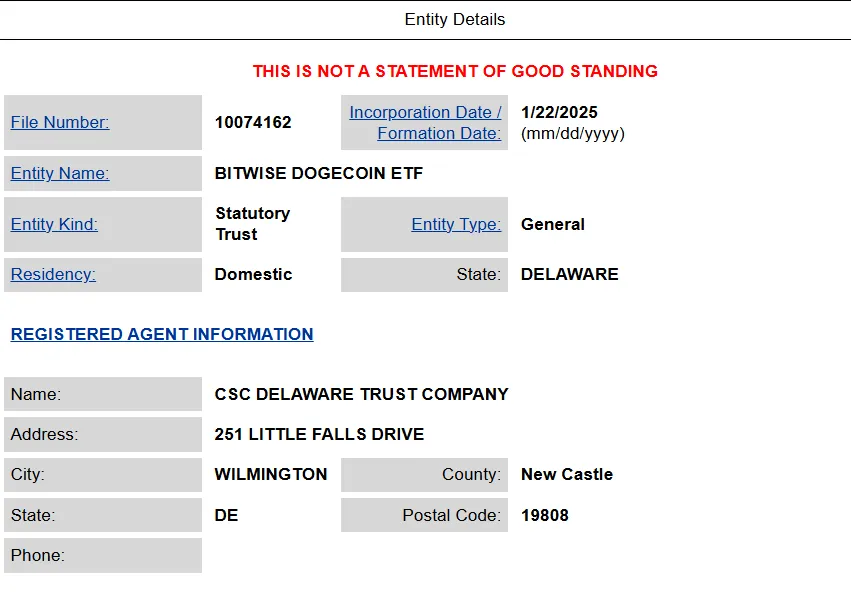Click the Incorporation Date / Formation Date link
This screenshot has width=851, height=596.
[x=425, y=123]
